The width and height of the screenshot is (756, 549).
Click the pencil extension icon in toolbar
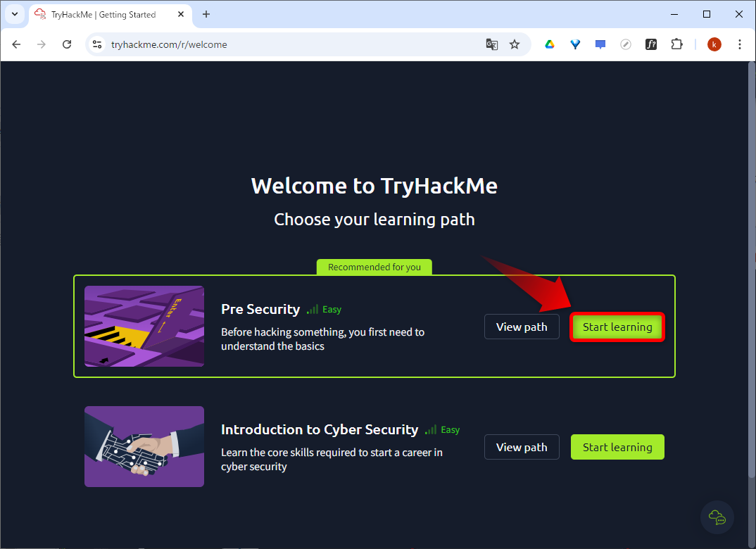[x=626, y=44]
